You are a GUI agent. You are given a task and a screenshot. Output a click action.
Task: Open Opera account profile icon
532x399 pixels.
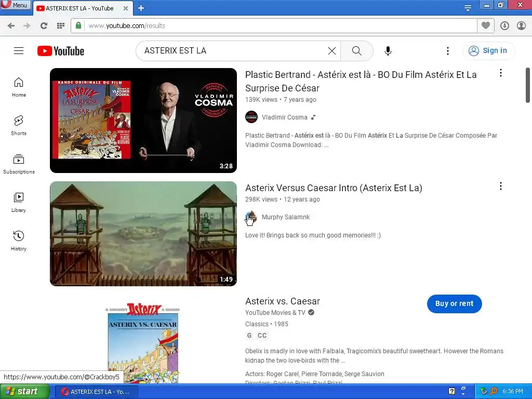521,26
